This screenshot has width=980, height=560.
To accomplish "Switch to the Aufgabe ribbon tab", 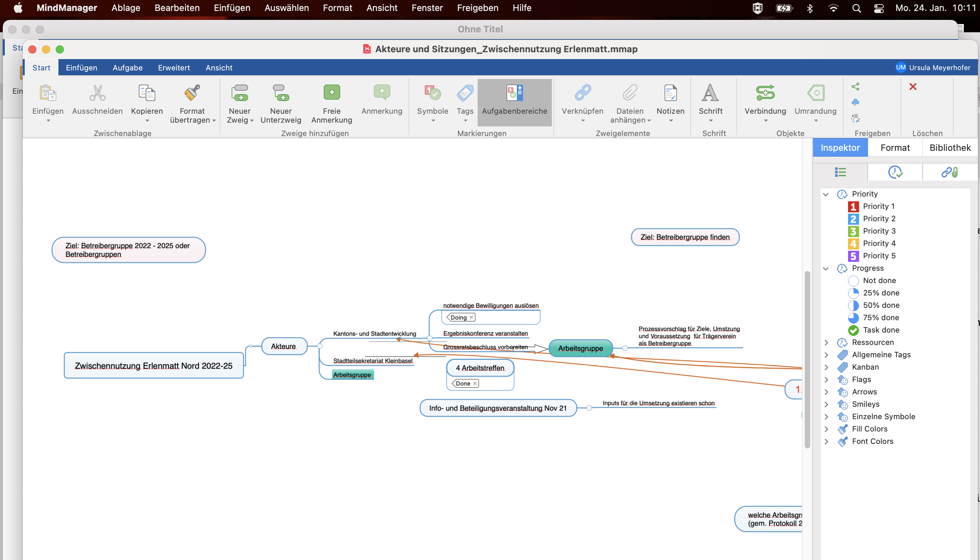I will point(127,68).
